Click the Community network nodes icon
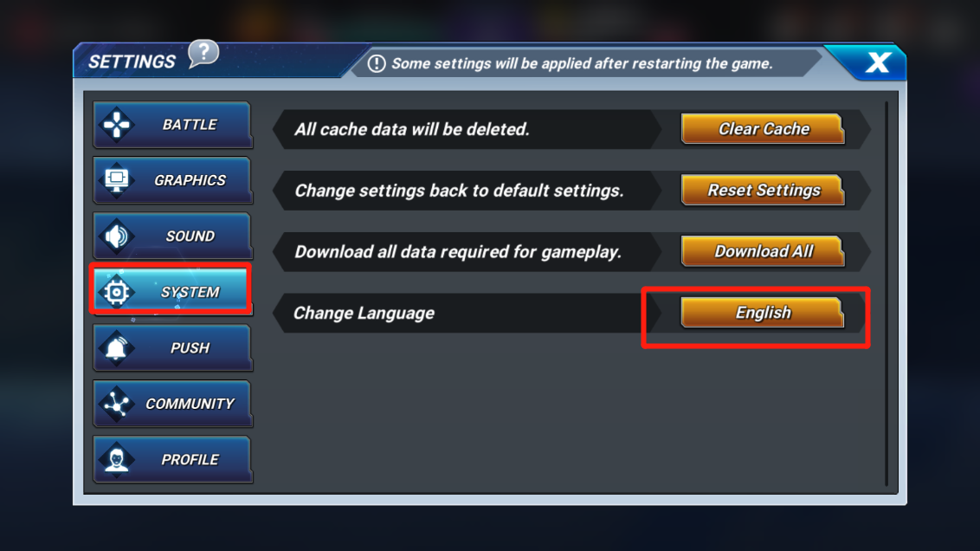Viewport: 980px width, 551px height. 116,404
